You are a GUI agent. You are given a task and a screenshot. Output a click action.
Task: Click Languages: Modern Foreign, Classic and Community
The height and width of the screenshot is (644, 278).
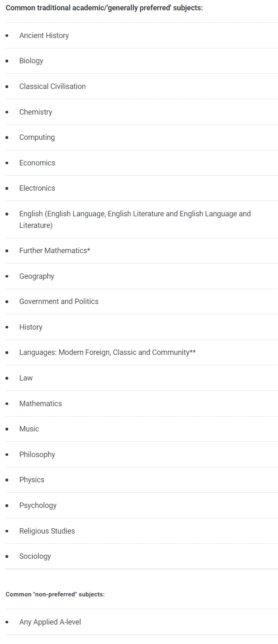pos(107,352)
